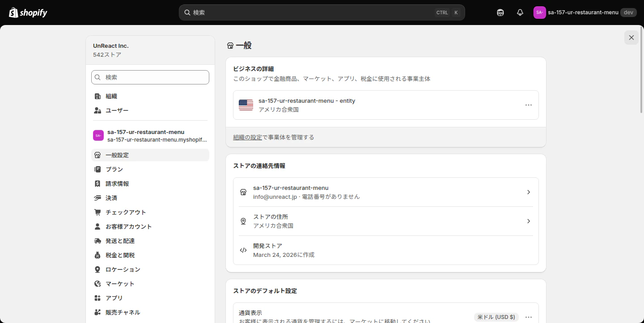Open 発送と配達 settings
The image size is (644, 323).
(150, 241)
